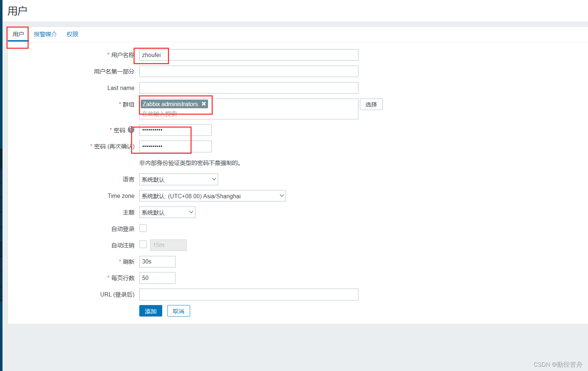Focus the URL (登录后) input field
Screen dimensions: 588x371
coord(249,294)
